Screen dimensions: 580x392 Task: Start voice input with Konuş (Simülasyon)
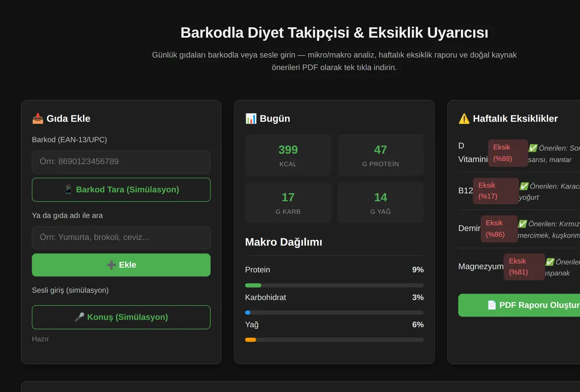coord(121,317)
